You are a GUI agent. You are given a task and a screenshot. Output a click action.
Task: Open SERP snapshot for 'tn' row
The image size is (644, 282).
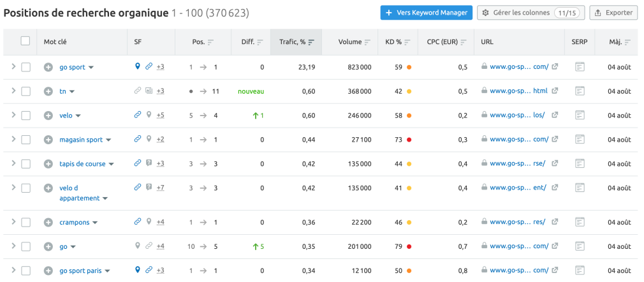(x=580, y=91)
